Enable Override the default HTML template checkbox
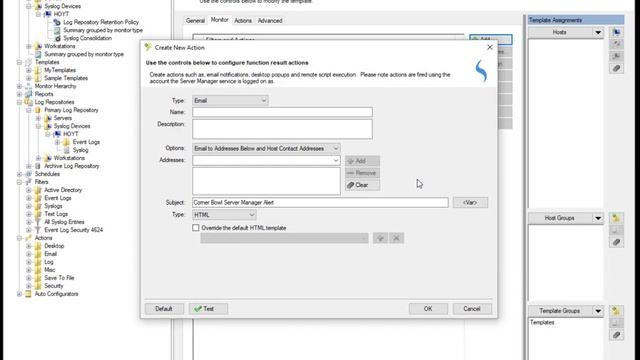The height and width of the screenshot is (360, 640). click(196, 228)
